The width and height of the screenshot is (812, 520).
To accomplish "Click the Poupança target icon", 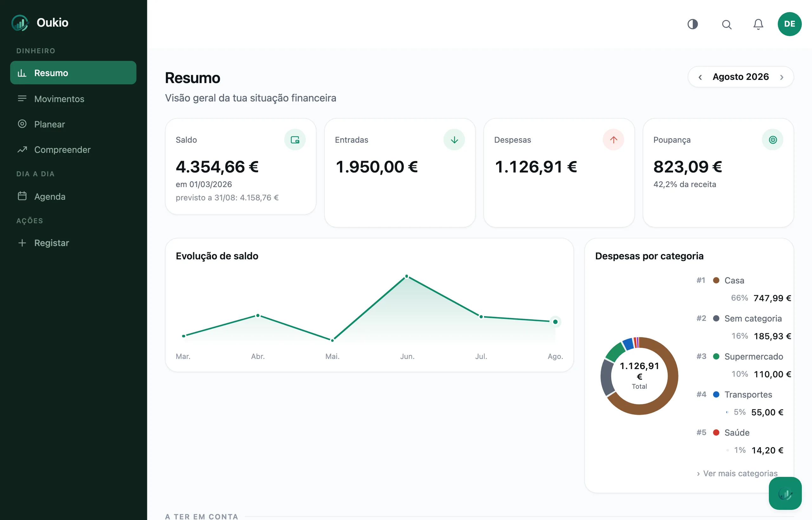I will [773, 140].
